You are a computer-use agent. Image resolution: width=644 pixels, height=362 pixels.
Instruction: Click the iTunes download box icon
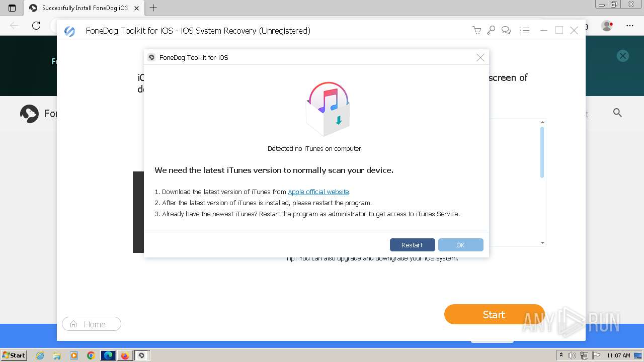pyautogui.click(x=328, y=109)
